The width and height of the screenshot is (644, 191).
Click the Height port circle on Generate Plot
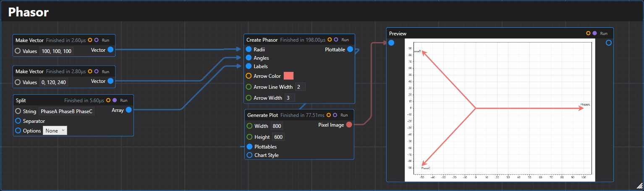[249, 137]
